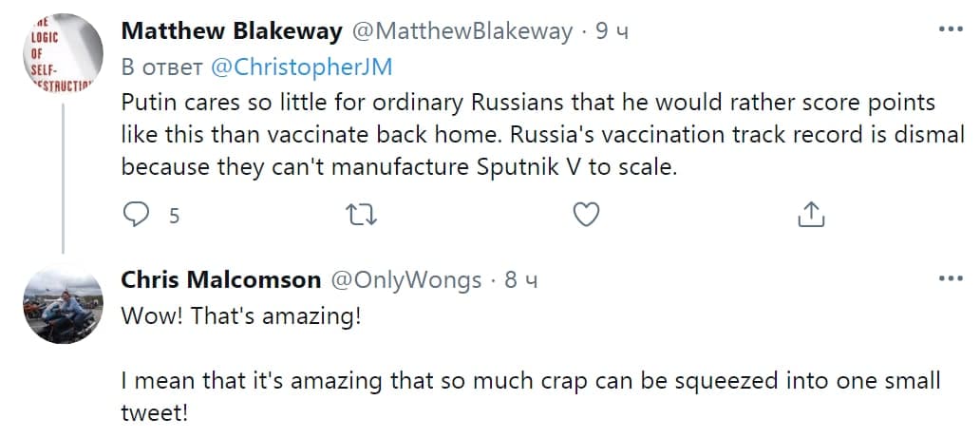Click the Chris Malcomson display name
The image size is (980, 438).
(x=221, y=279)
